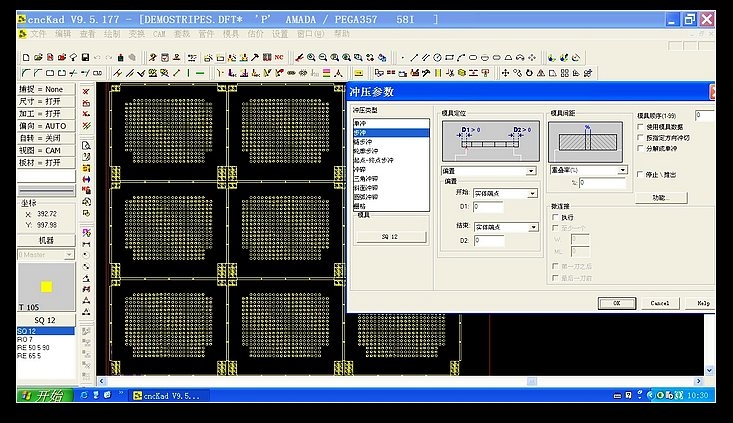This screenshot has width=733, height=423.
Task: Click the New file icon
Action: click(x=26, y=57)
